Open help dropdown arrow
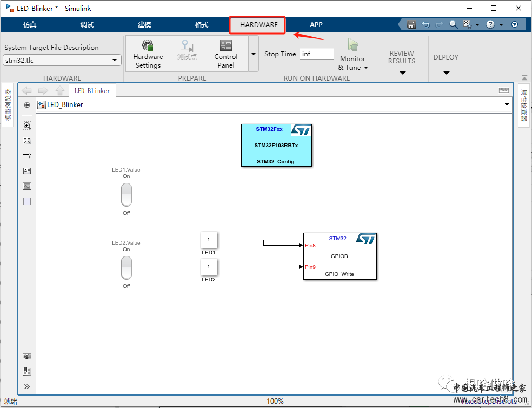Viewport: 532px width, 408px height. [501, 24]
